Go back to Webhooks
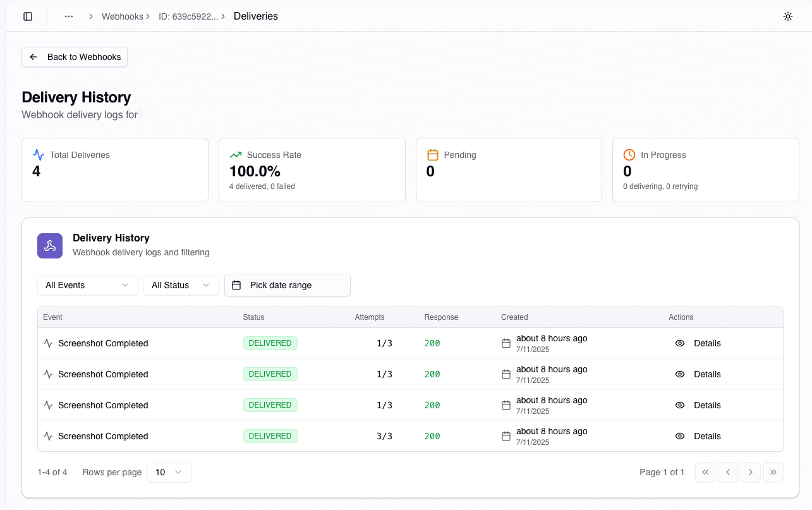The image size is (812, 510). click(75, 57)
